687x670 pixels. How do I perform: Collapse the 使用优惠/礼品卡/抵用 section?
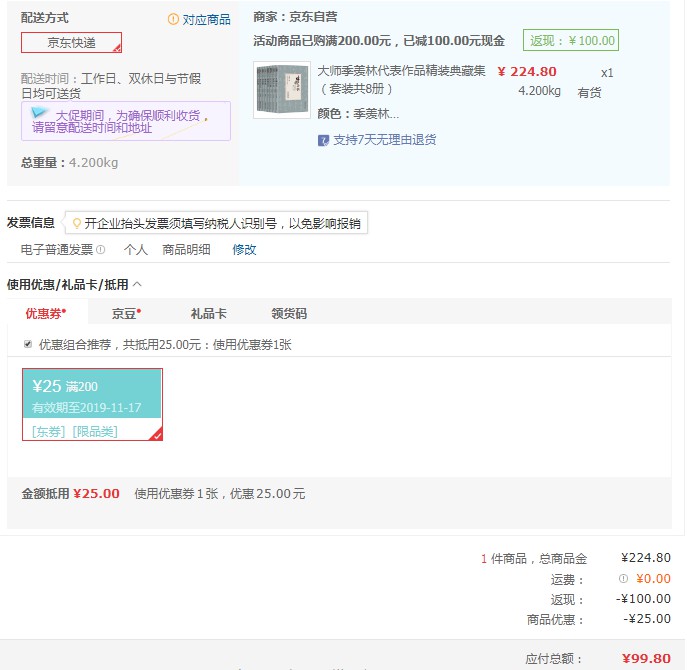(x=137, y=284)
